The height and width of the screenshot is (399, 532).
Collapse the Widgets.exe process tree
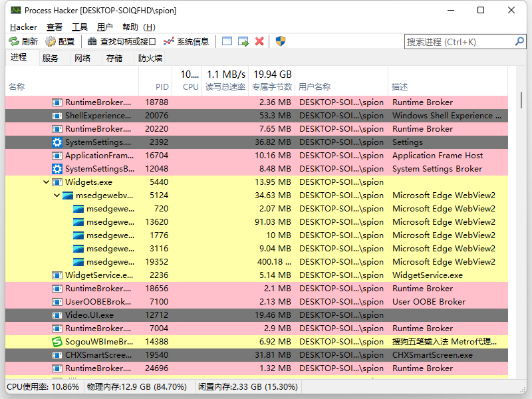coord(45,182)
